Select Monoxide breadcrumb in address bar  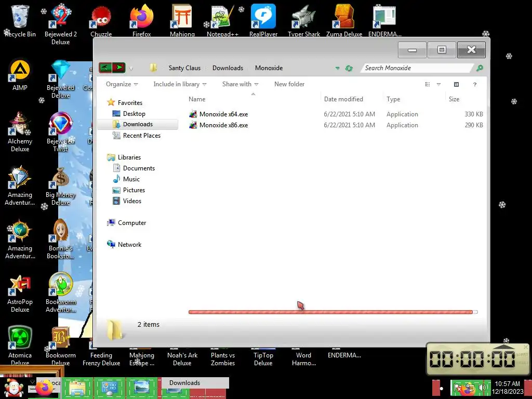pos(269,68)
